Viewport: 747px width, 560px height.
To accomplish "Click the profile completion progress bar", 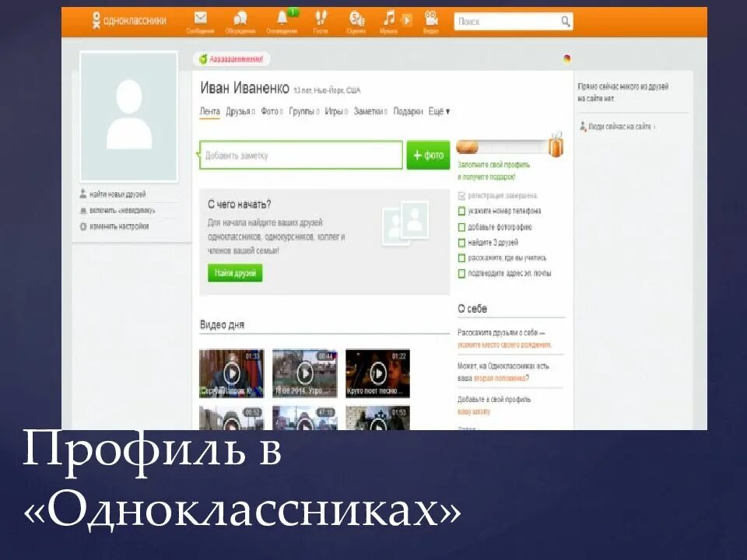I will [502, 147].
